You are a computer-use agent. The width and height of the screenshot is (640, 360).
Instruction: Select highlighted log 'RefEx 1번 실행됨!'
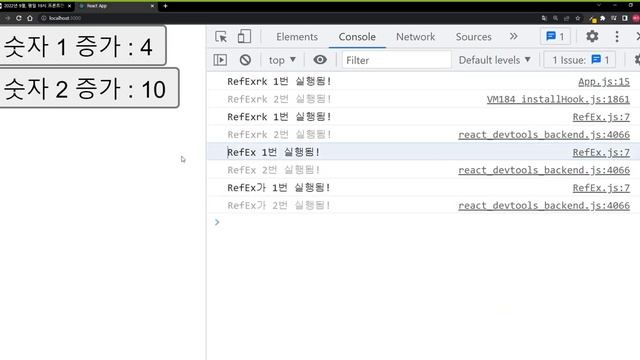point(273,152)
